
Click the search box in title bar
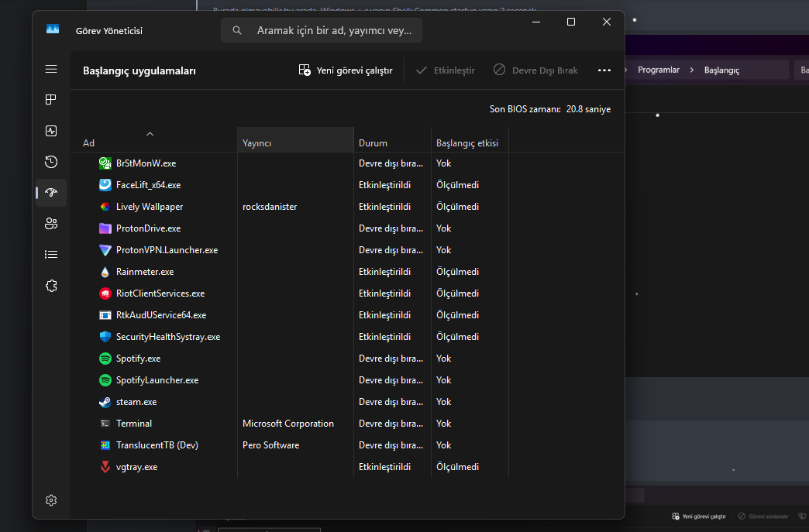point(322,31)
